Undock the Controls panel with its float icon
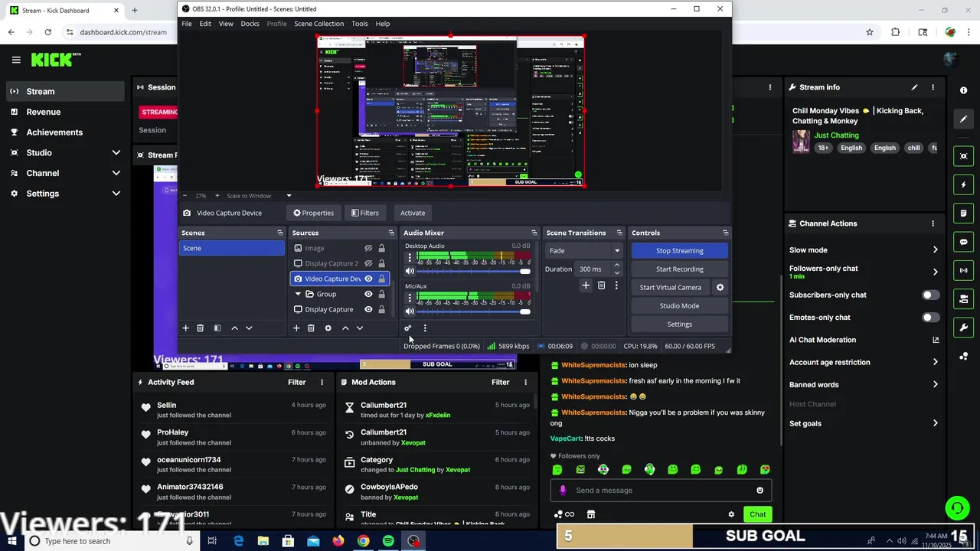 tap(725, 233)
